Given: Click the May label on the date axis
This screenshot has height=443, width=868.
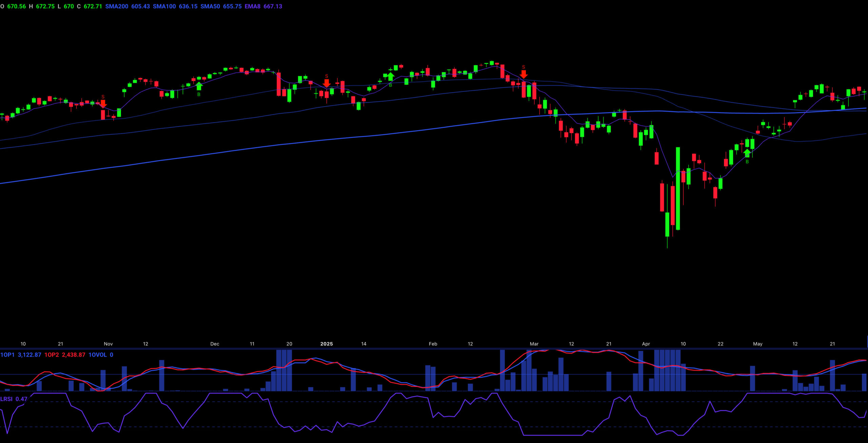Looking at the screenshot, I should [758, 344].
